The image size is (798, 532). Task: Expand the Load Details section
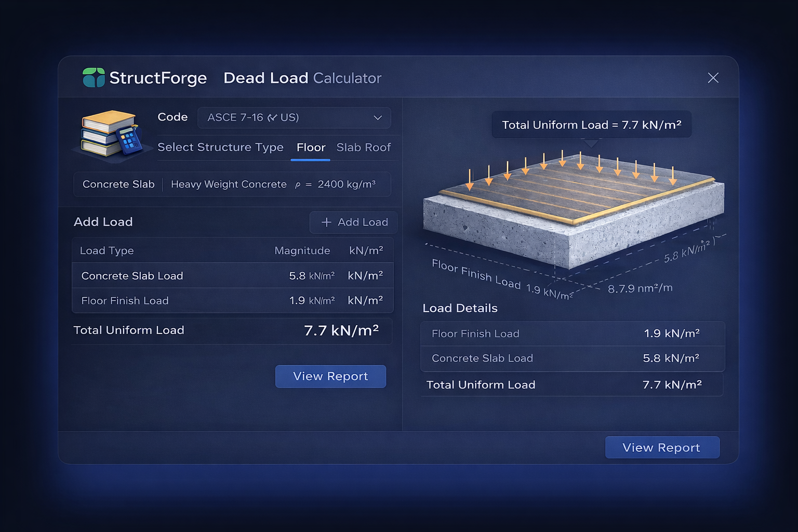(460, 308)
